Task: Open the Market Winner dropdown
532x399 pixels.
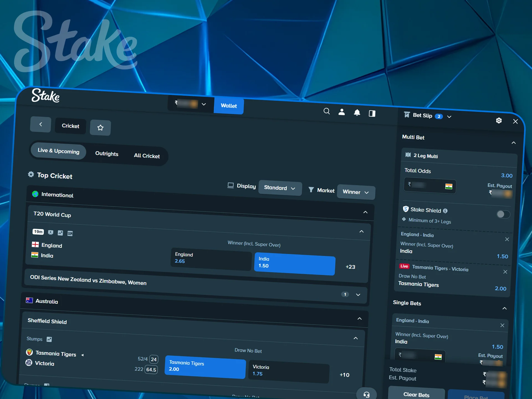Action: (x=356, y=192)
